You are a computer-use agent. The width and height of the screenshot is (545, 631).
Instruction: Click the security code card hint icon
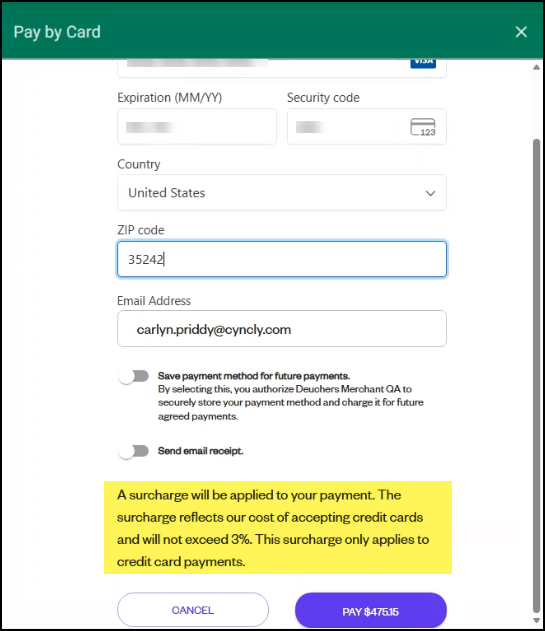pos(423,127)
